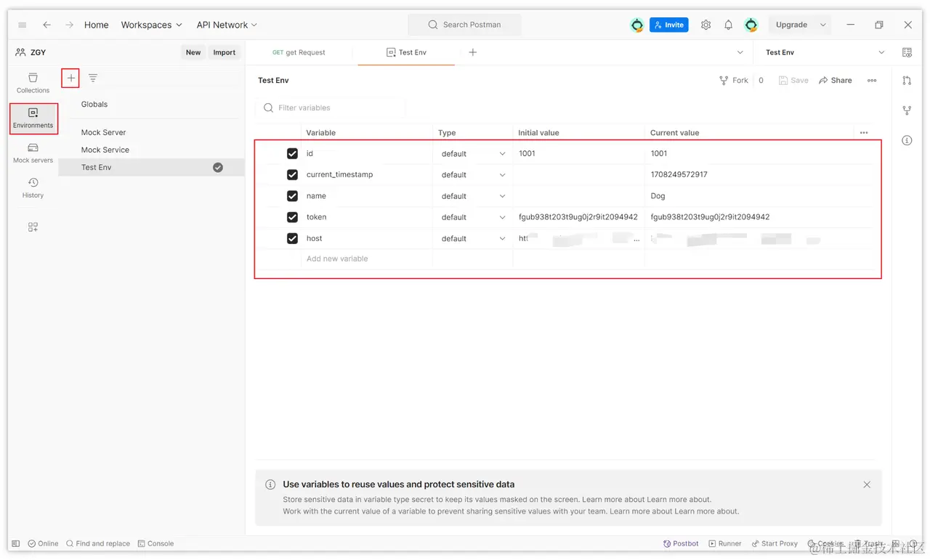930x560 pixels.
Task: Uncheck the host variable checkbox
Action: click(292, 238)
